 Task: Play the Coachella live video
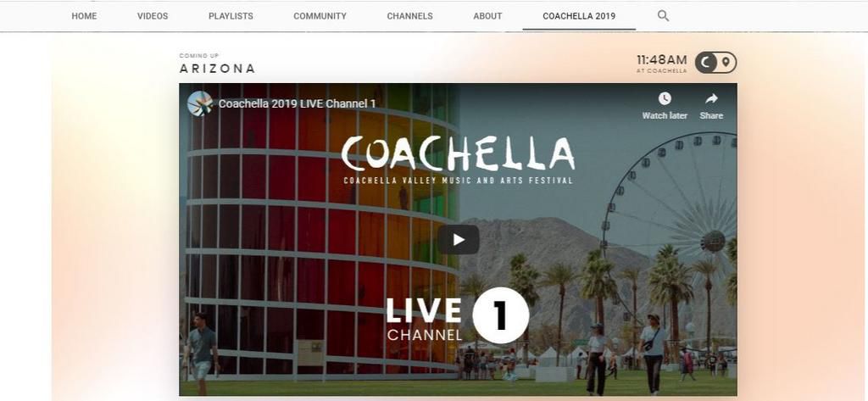(x=459, y=239)
